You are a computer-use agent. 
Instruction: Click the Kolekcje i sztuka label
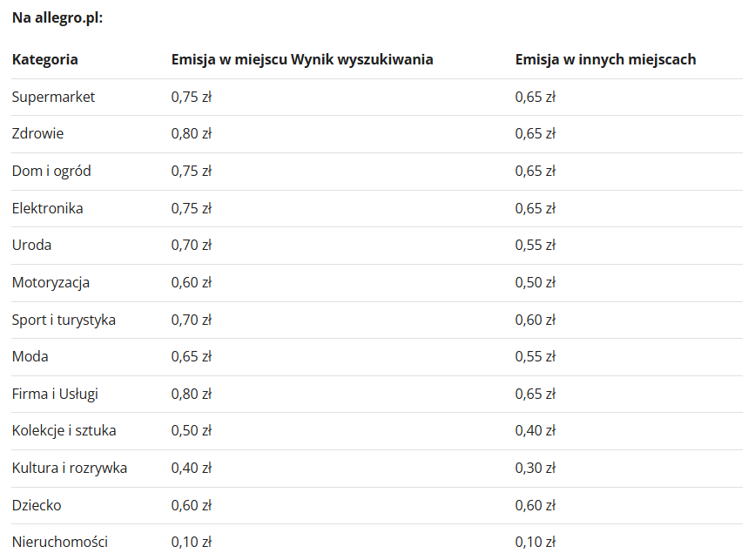(64, 430)
